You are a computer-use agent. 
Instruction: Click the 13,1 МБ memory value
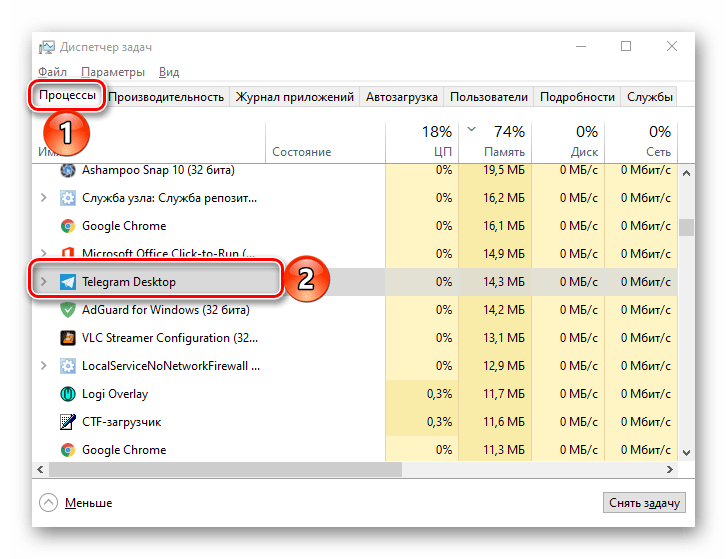click(504, 338)
